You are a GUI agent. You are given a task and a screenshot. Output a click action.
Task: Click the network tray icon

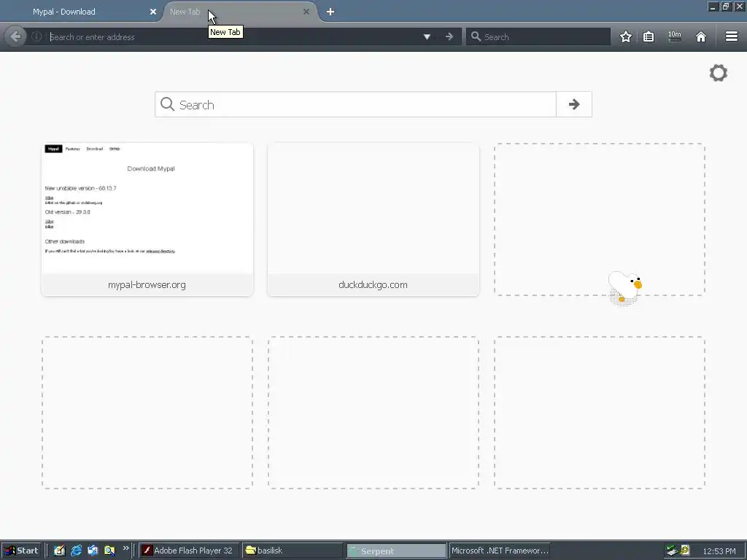pos(672,551)
